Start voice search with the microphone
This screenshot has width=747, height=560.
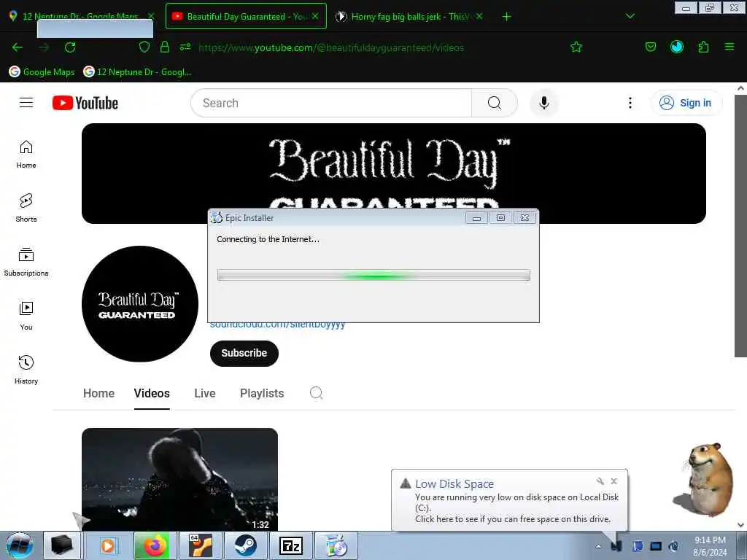point(543,103)
